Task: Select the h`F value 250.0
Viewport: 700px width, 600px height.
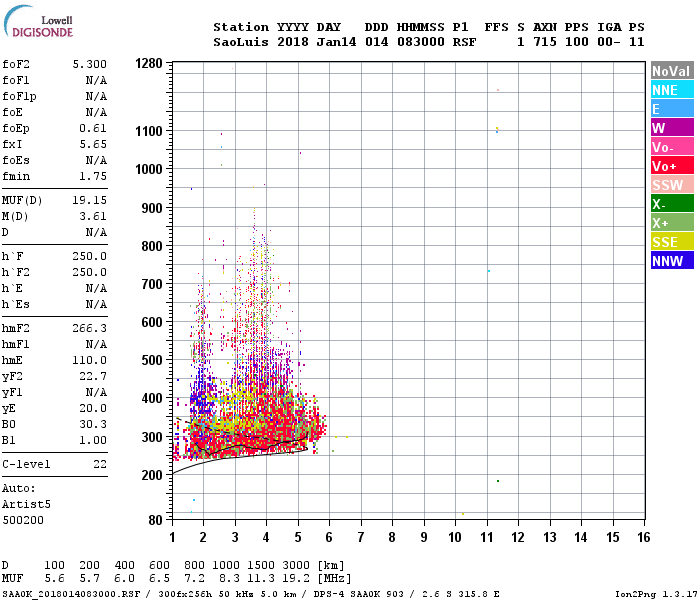Action: pyautogui.click(x=90, y=256)
